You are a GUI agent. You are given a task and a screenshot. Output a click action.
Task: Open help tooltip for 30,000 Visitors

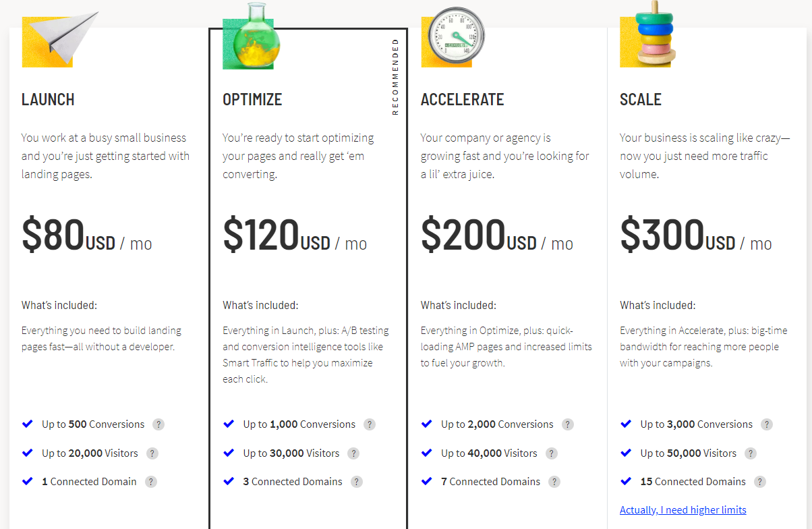click(x=353, y=453)
